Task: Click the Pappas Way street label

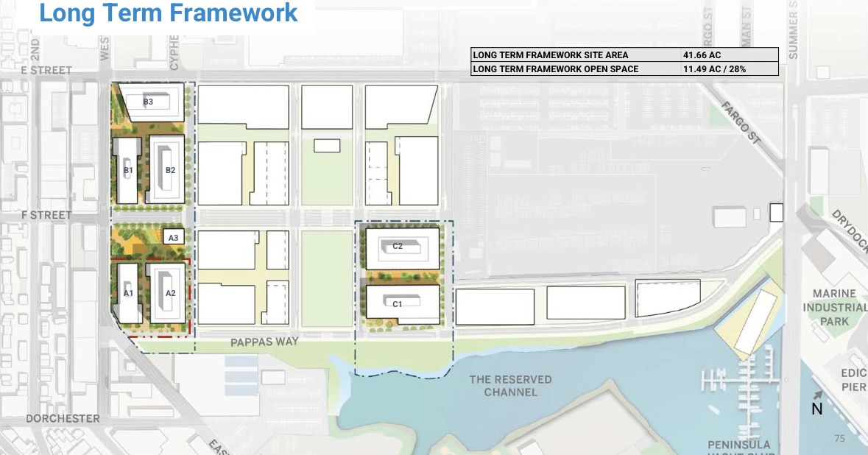Action: tap(264, 342)
